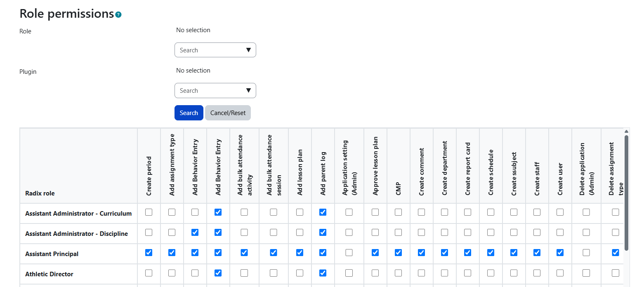This screenshot has width=644, height=287.
Task: Check Approve lesson plan for Assistant Administrator - Curriculum
Action: click(375, 212)
